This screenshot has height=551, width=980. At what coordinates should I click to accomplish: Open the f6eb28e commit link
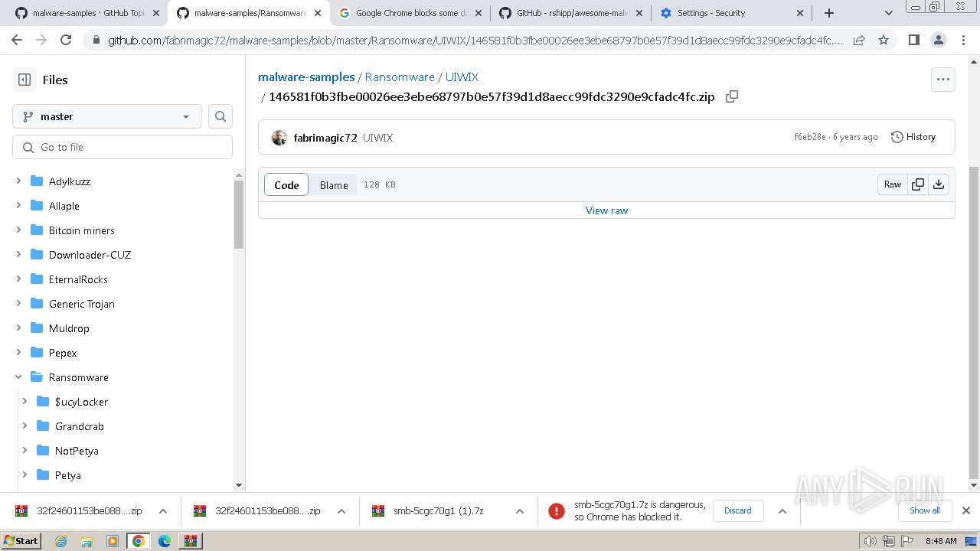pyautogui.click(x=810, y=137)
